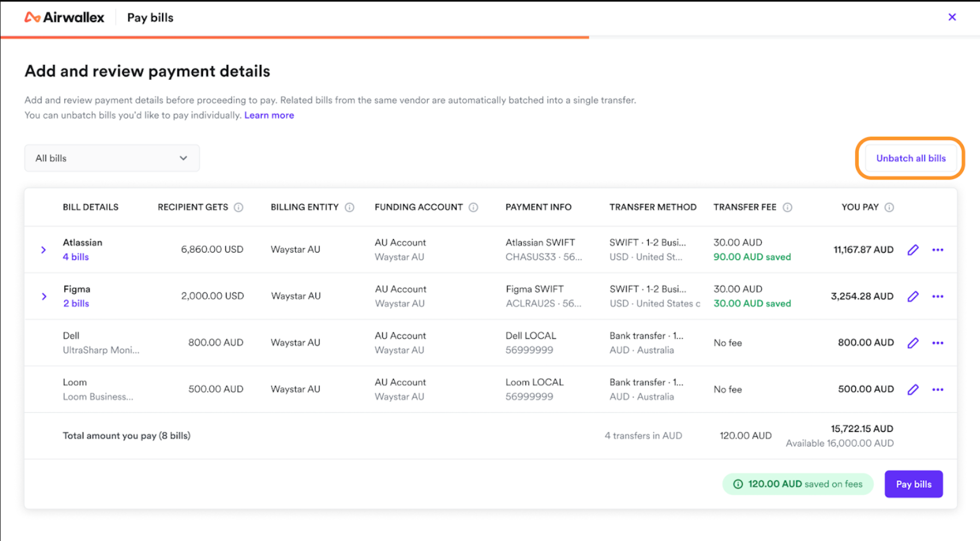This screenshot has width=980, height=541.
Task: Expand the Figma bills row
Action: coord(44,296)
